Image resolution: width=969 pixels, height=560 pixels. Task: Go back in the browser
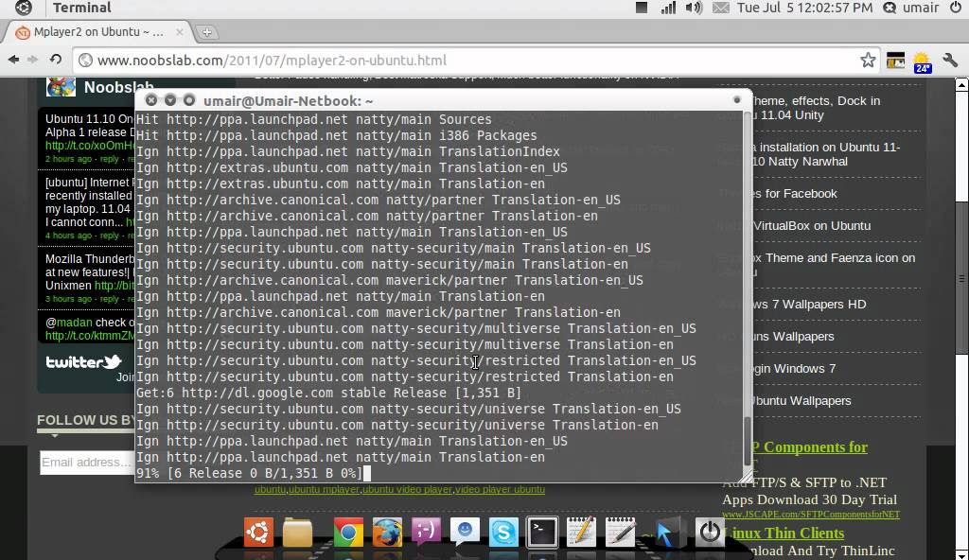pyautogui.click(x=13, y=60)
